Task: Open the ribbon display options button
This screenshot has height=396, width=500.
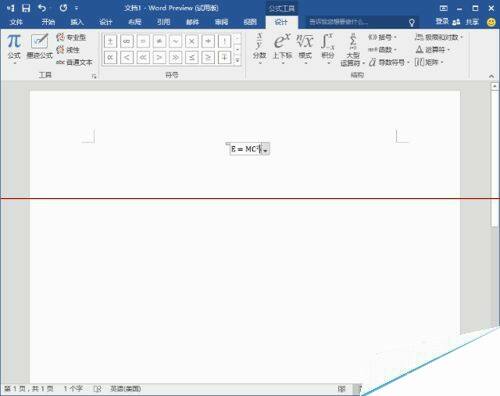Action: pos(443,8)
